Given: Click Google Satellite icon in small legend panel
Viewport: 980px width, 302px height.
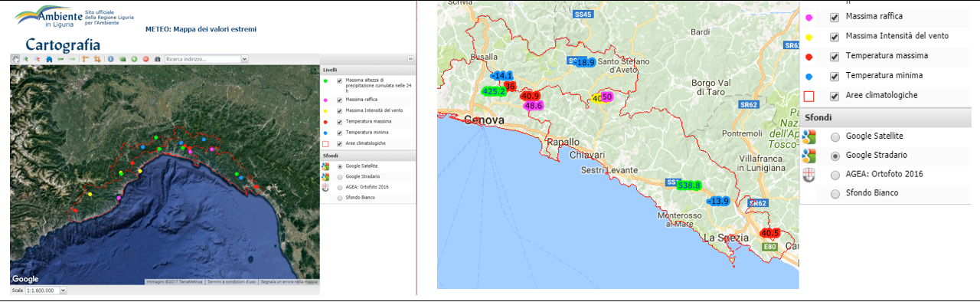Looking at the screenshot, I should [325, 166].
